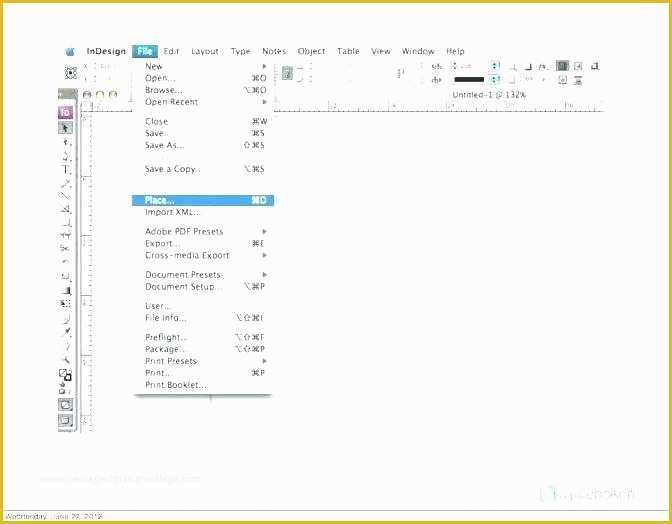672x524 pixels.
Task: Choose Save from the File menu
Action: pos(203,134)
